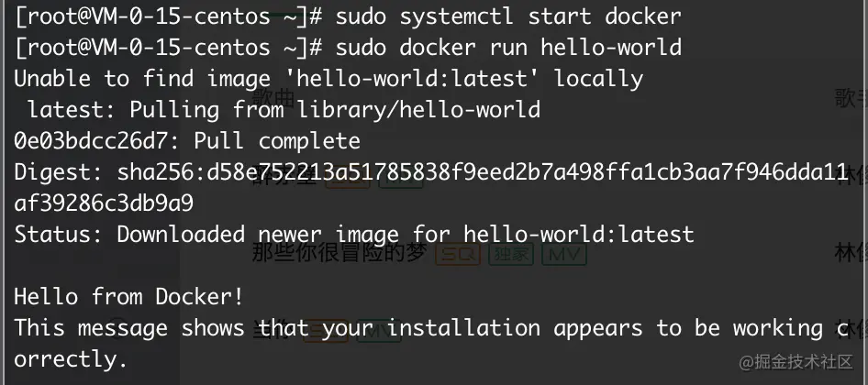This screenshot has height=385, width=868.
Task: Click the 'docker run hello-world' command text
Action: pyautogui.click(x=508, y=47)
